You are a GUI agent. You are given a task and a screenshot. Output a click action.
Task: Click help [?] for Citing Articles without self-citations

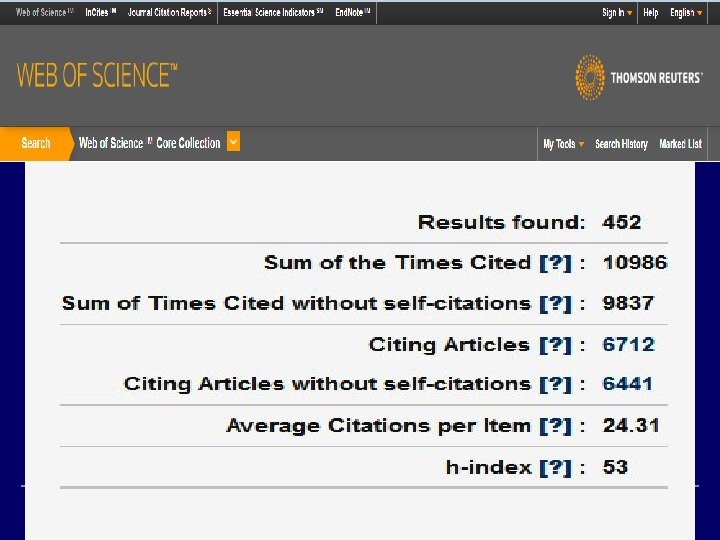click(555, 384)
